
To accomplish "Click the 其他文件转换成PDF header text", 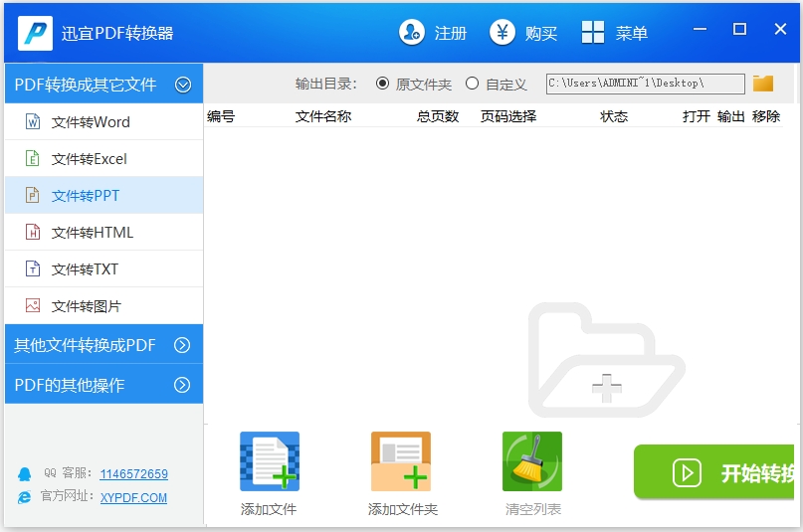I will point(85,345).
